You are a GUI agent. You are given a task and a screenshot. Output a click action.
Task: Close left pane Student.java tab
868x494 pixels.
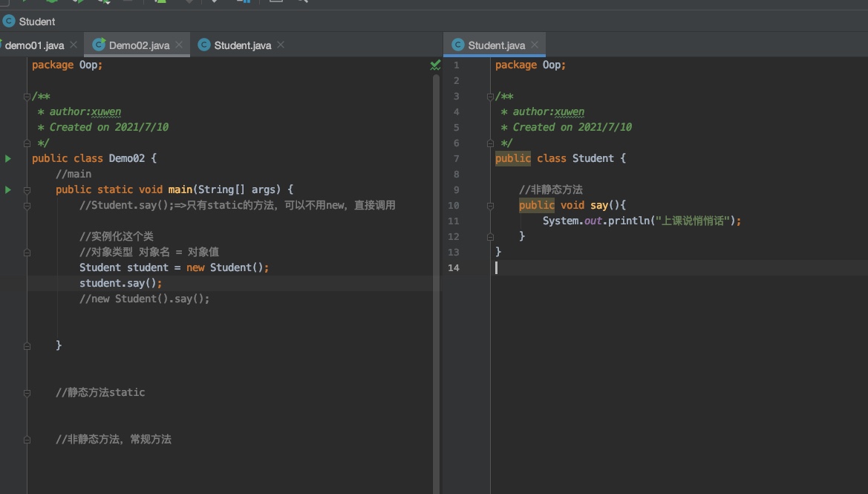pos(281,45)
